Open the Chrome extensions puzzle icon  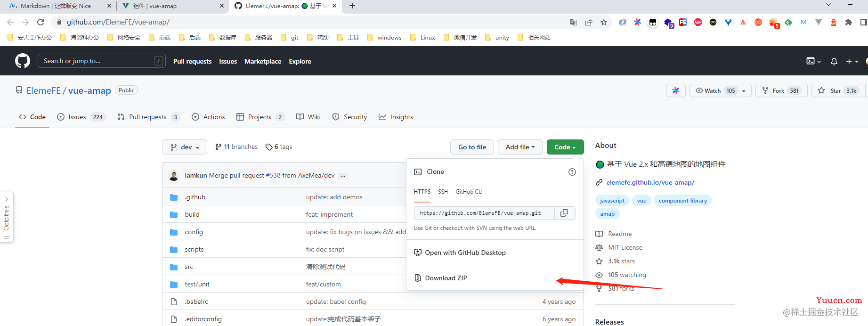(x=849, y=22)
